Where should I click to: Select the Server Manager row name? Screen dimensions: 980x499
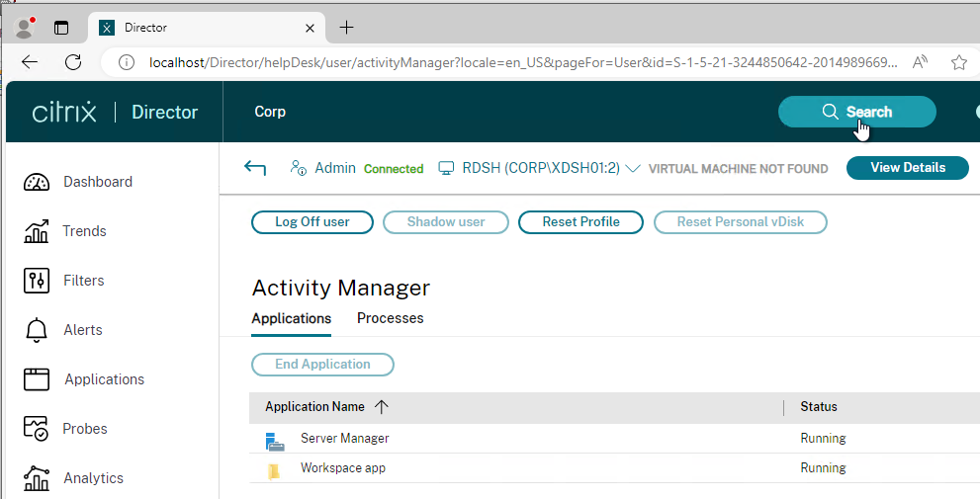pyautogui.click(x=345, y=439)
